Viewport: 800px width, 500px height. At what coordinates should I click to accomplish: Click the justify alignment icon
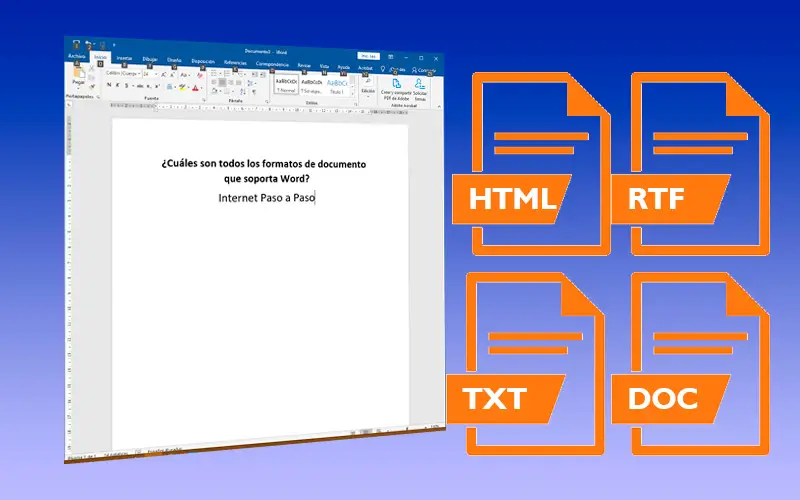pos(239,83)
